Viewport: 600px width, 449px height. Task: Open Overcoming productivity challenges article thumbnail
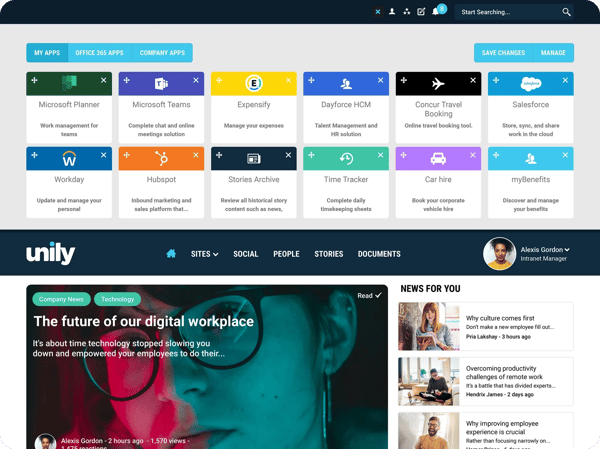429,382
